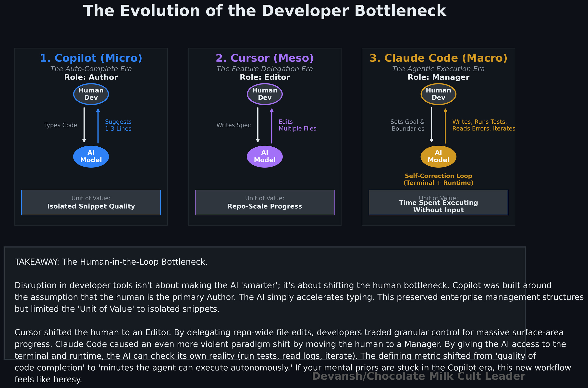
Task: Click the '3. Claude Code (Macro)' heading
Action: (x=438, y=58)
